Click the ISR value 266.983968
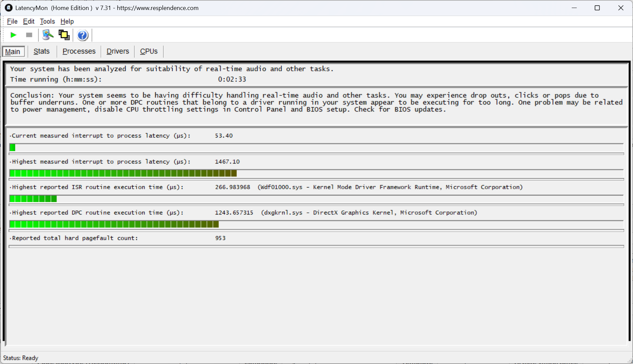The height and width of the screenshot is (364, 633). (x=233, y=187)
